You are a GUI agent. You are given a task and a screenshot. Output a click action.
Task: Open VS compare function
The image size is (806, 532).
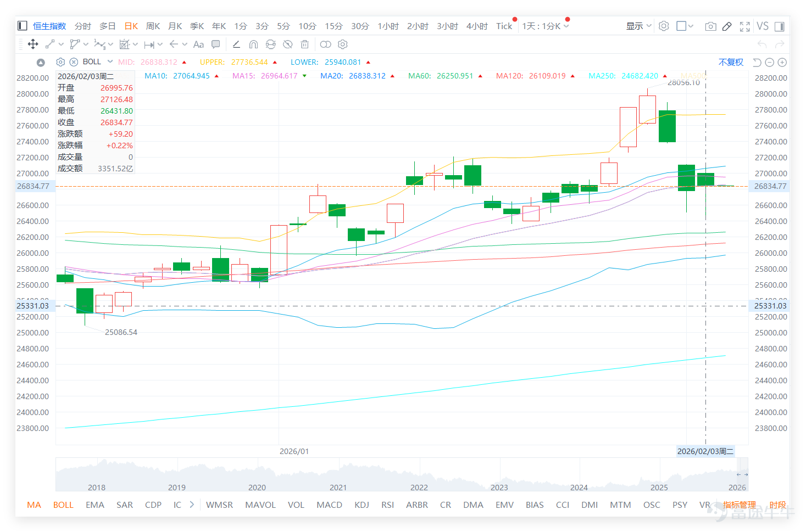[x=763, y=26]
